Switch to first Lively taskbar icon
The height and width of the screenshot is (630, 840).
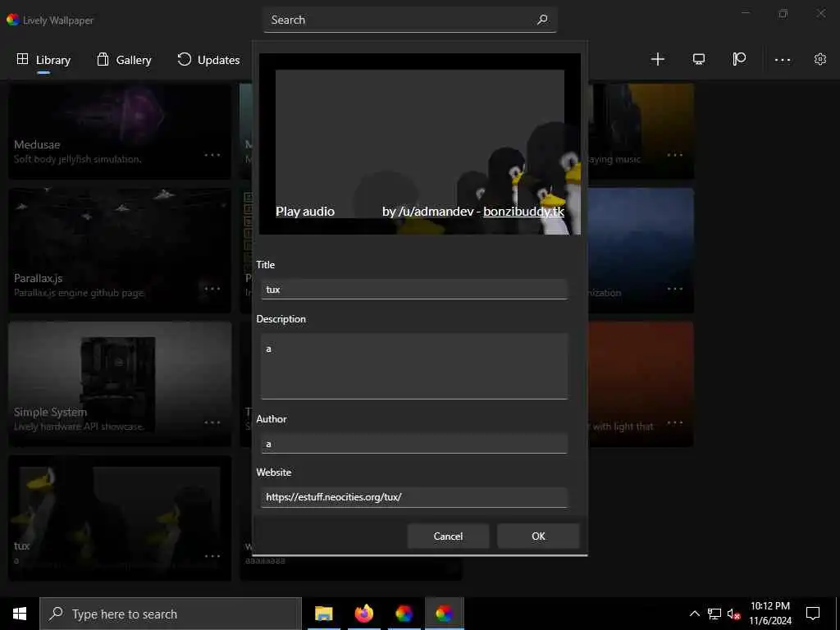pyautogui.click(x=404, y=614)
